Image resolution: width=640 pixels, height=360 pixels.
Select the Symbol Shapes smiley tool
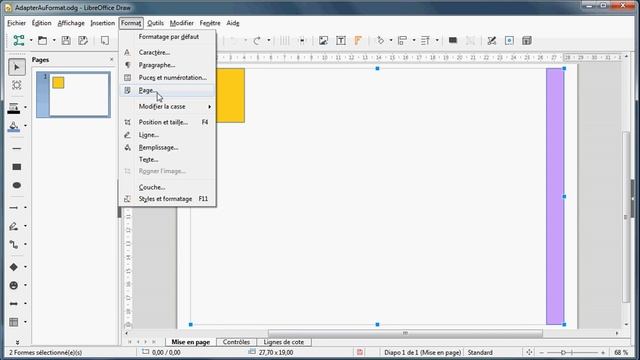pyautogui.click(x=13, y=285)
